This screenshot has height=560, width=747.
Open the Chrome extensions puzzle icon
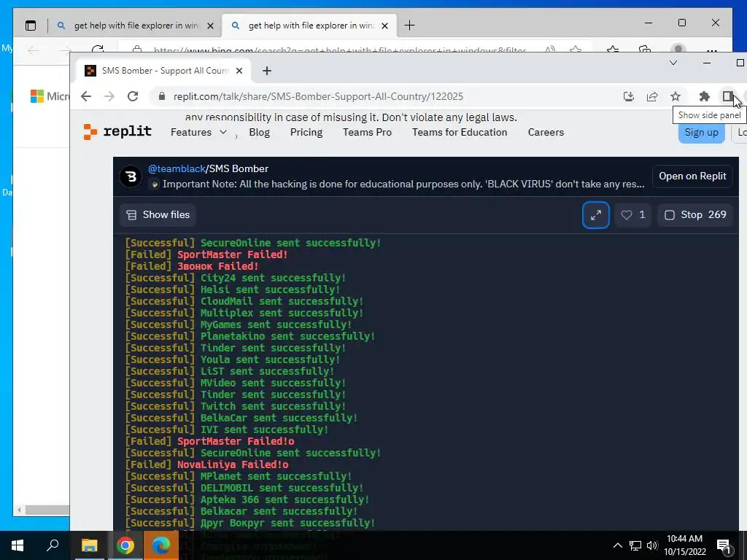coord(704,97)
